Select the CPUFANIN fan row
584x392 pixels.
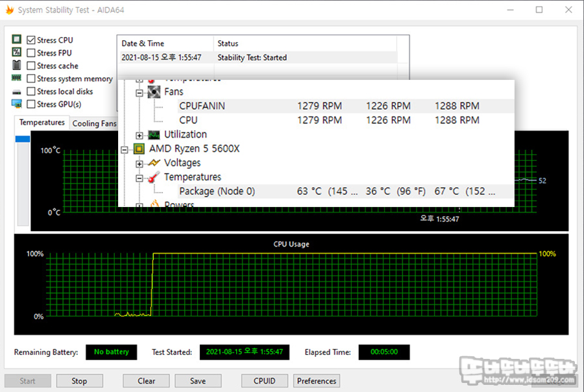pos(346,106)
